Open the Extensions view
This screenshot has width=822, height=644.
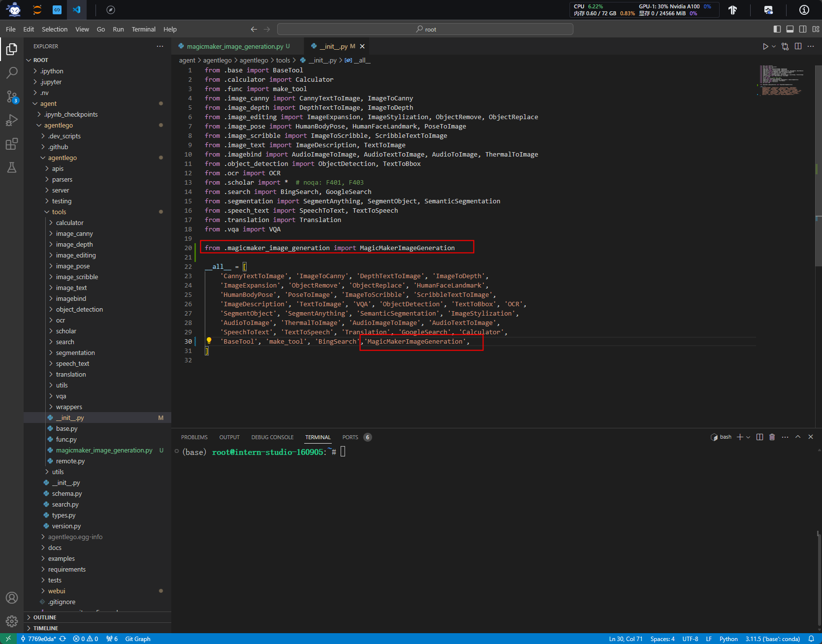tap(12, 144)
